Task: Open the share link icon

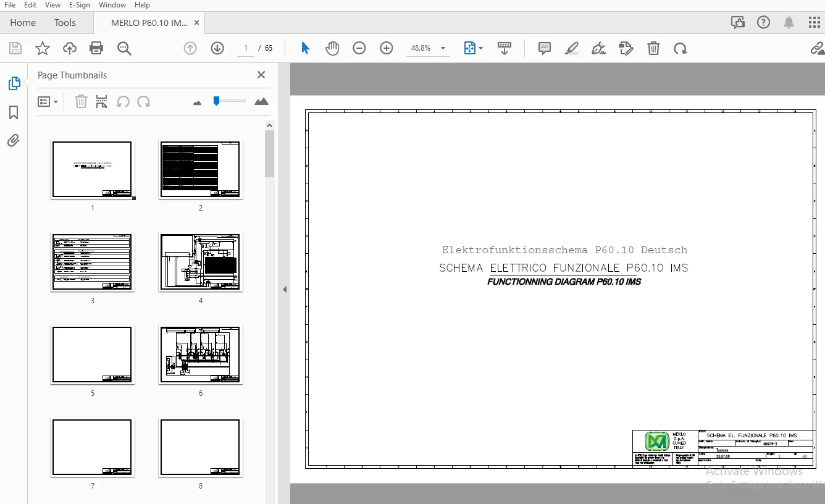Action: [817, 48]
